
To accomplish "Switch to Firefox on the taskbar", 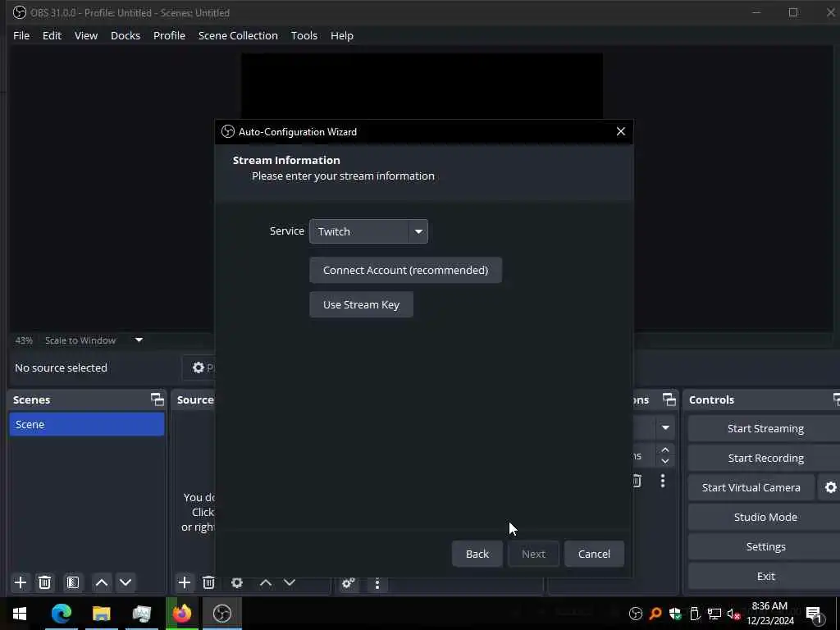I will pyautogui.click(x=181, y=614).
